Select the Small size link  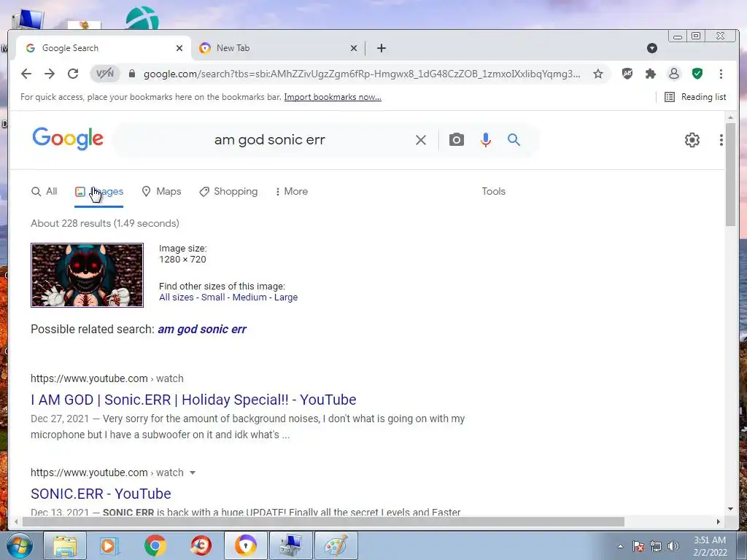213,297
